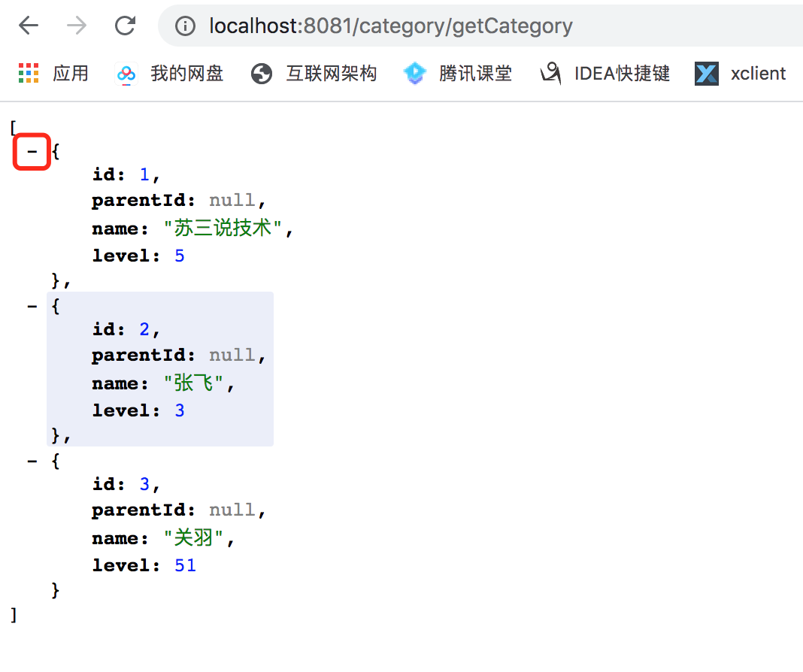Select the name value "苏三说技术"

(x=223, y=228)
